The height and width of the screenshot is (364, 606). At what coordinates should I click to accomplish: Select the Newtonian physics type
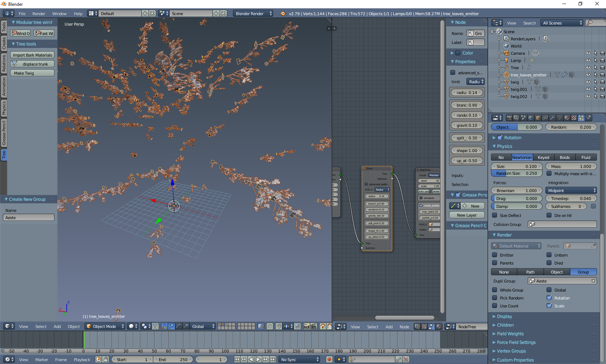point(522,157)
